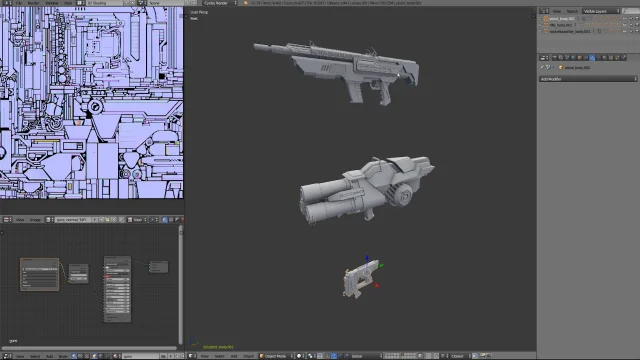Toggle selectability arrow for pistol_body.001
The height and width of the screenshot is (360, 640).
point(631,18)
